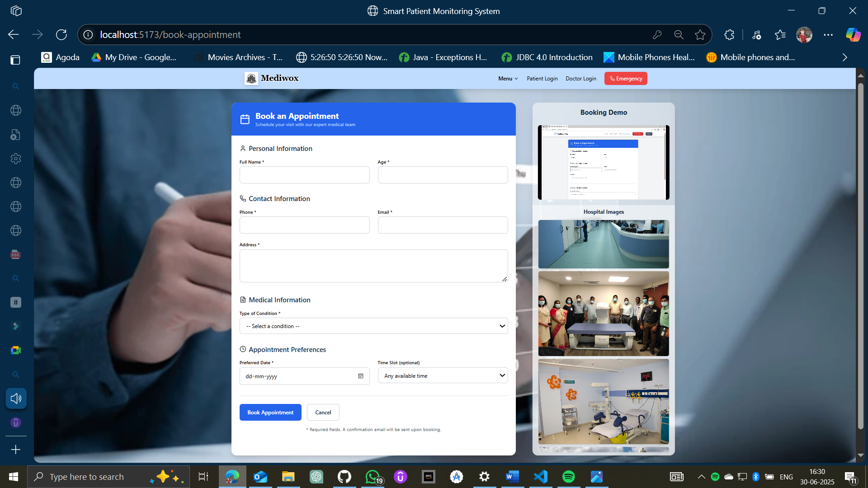This screenshot has height=488, width=868.
Task: Click into the Full Name field
Action: point(304,175)
